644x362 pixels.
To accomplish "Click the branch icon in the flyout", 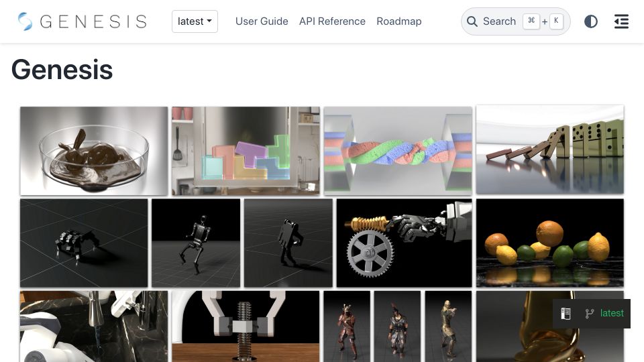I will coord(590,314).
